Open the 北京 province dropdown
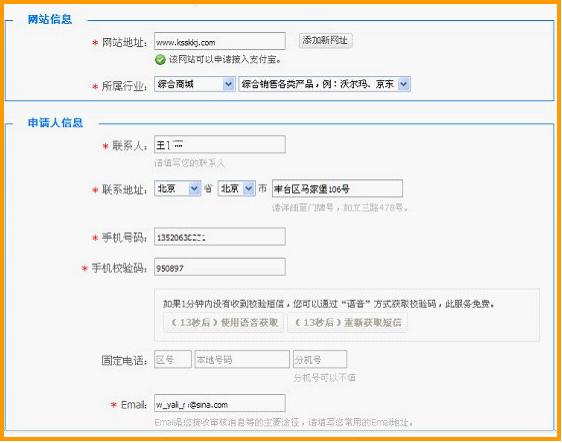Image resolution: width=562 pixels, height=443 pixels. tap(178, 188)
